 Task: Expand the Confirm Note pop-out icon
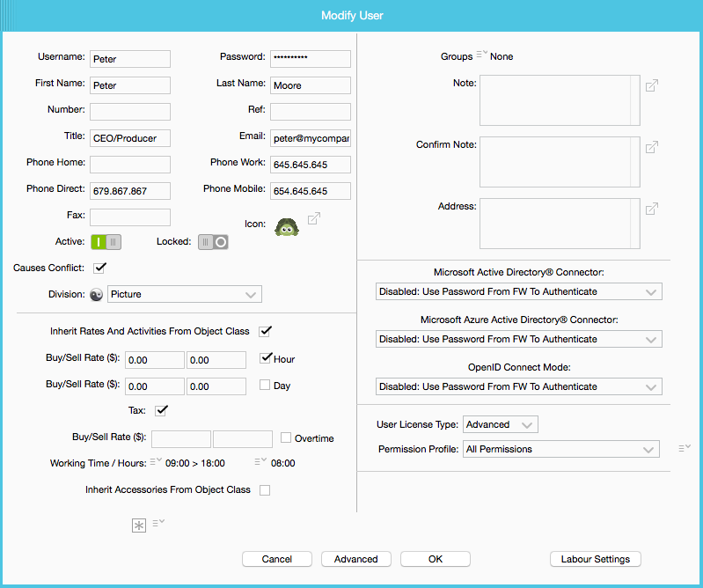point(652,147)
